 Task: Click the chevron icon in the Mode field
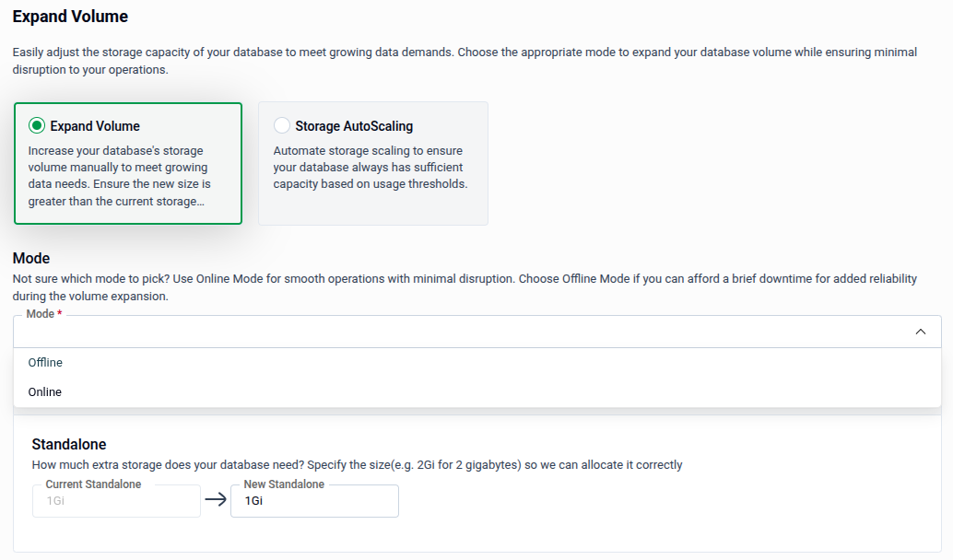pyautogui.click(x=920, y=331)
